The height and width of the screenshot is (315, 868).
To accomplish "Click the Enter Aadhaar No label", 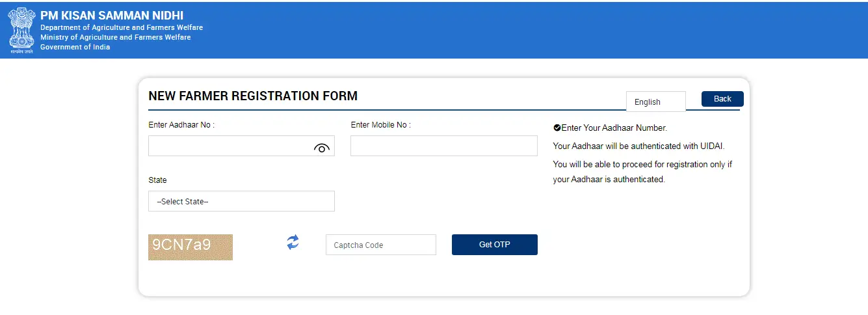I will [x=181, y=125].
